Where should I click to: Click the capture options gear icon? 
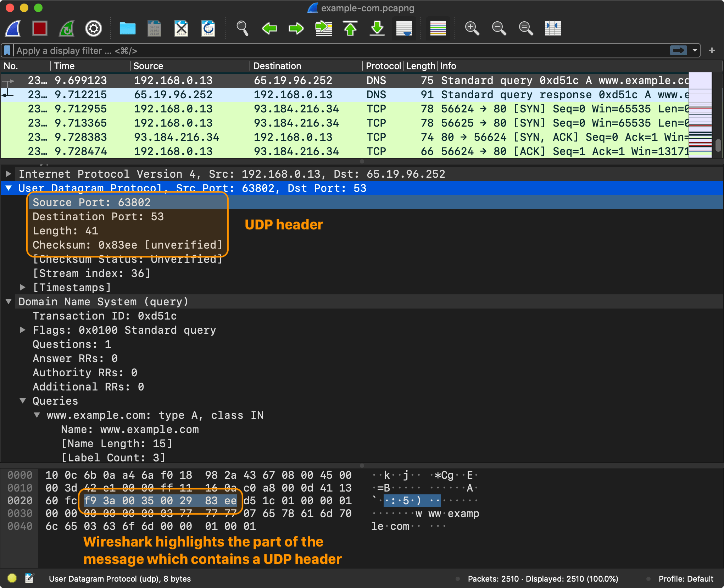click(x=94, y=28)
